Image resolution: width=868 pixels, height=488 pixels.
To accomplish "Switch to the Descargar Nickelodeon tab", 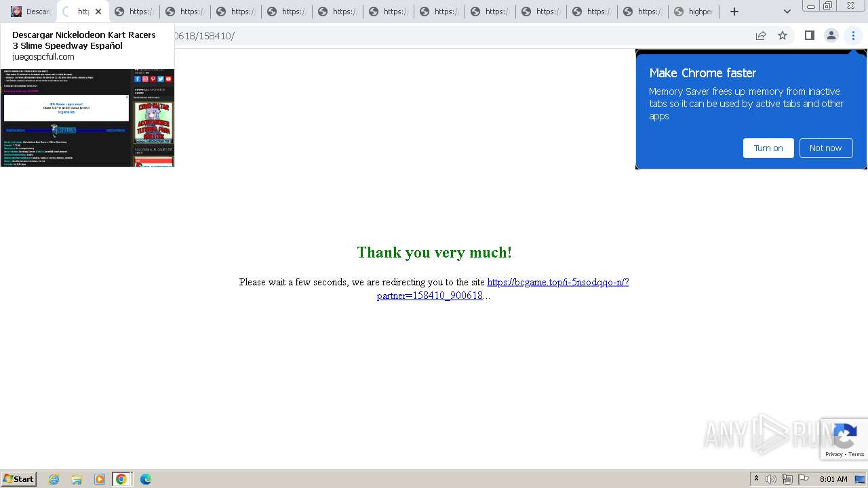I will (31, 12).
